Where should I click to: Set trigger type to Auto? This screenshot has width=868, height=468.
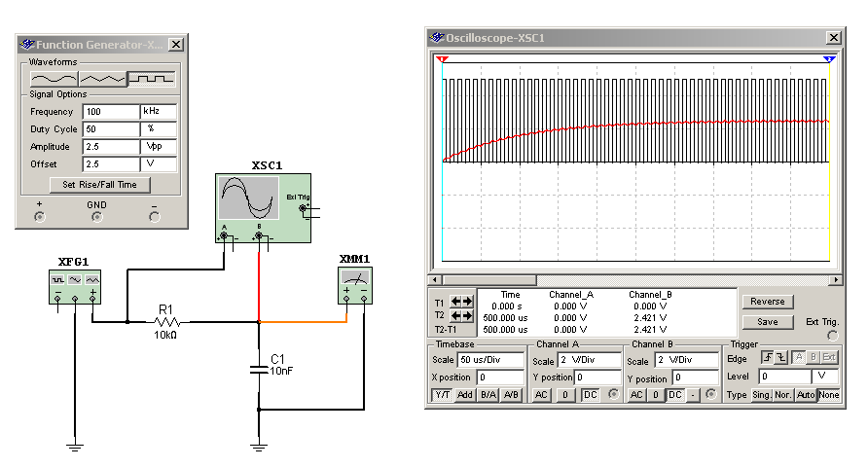806,395
